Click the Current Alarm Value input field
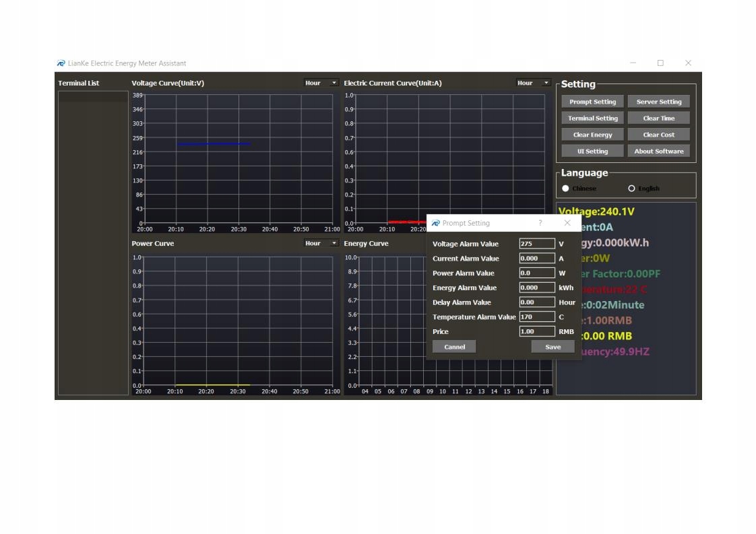Screen dimensions: 756x534 pyautogui.click(x=537, y=259)
